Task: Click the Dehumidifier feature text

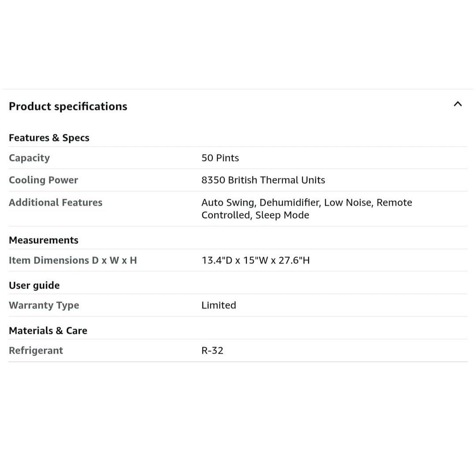Action: 289,203
